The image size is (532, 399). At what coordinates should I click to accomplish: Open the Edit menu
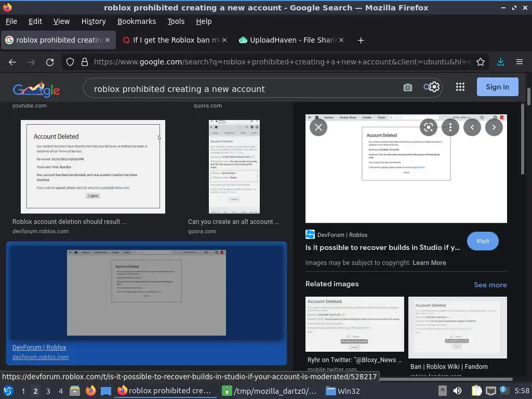(x=35, y=21)
